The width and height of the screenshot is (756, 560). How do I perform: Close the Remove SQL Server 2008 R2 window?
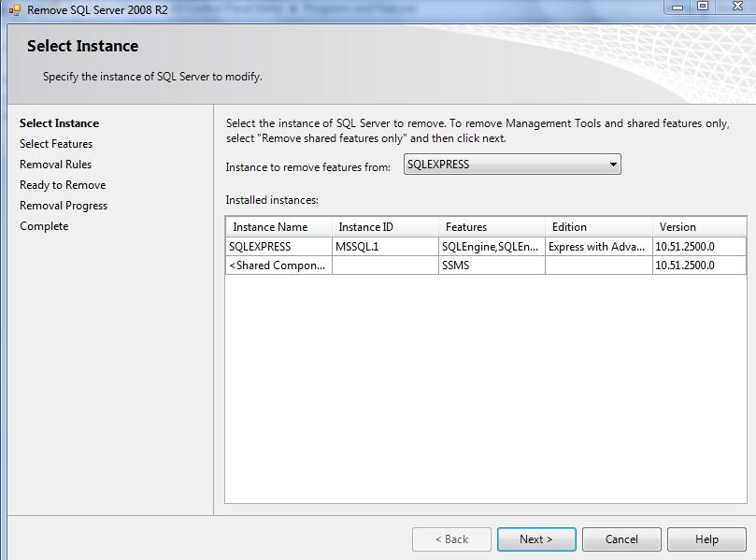(x=736, y=7)
